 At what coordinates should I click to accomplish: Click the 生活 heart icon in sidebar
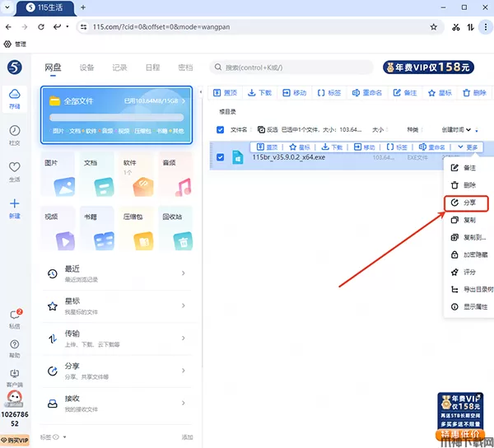click(x=15, y=170)
